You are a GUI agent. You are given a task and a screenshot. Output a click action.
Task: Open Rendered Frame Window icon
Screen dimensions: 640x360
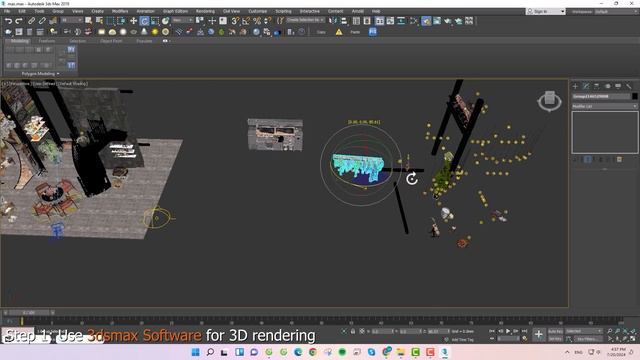(437, 21)
